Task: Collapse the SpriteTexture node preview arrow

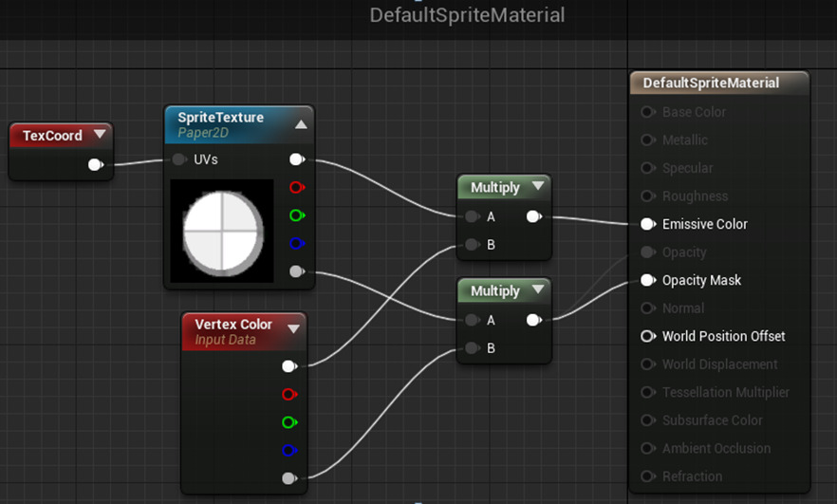Action: [x=301, y=124]
